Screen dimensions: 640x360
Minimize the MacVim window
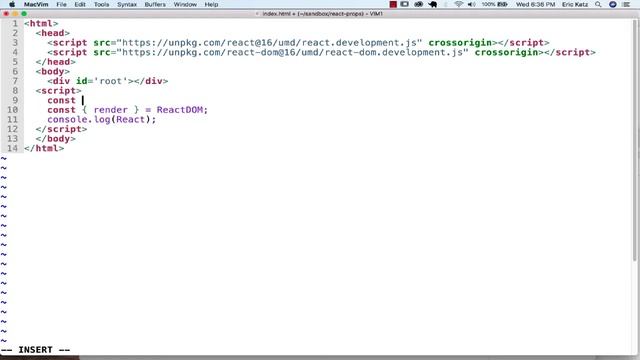pos(15,14)
